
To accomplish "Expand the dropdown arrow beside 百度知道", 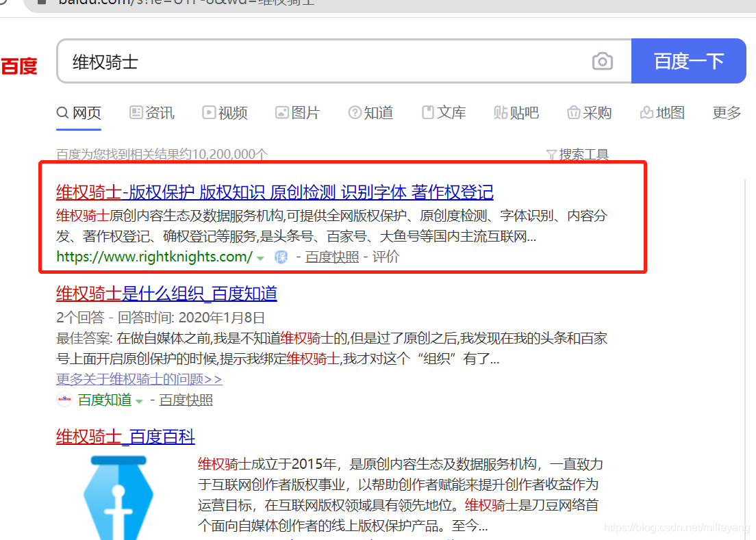I will pos(139,401).
